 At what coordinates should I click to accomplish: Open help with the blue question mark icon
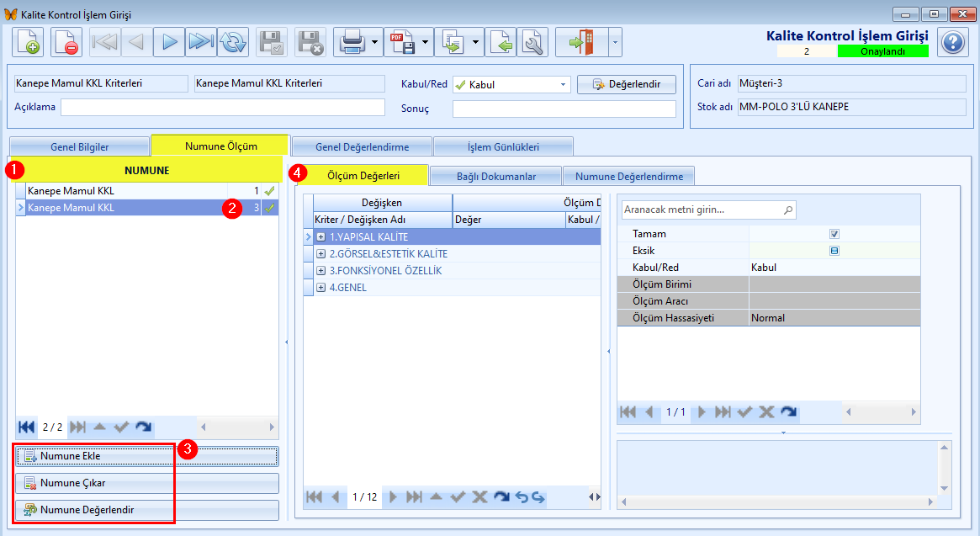point(953,43)
